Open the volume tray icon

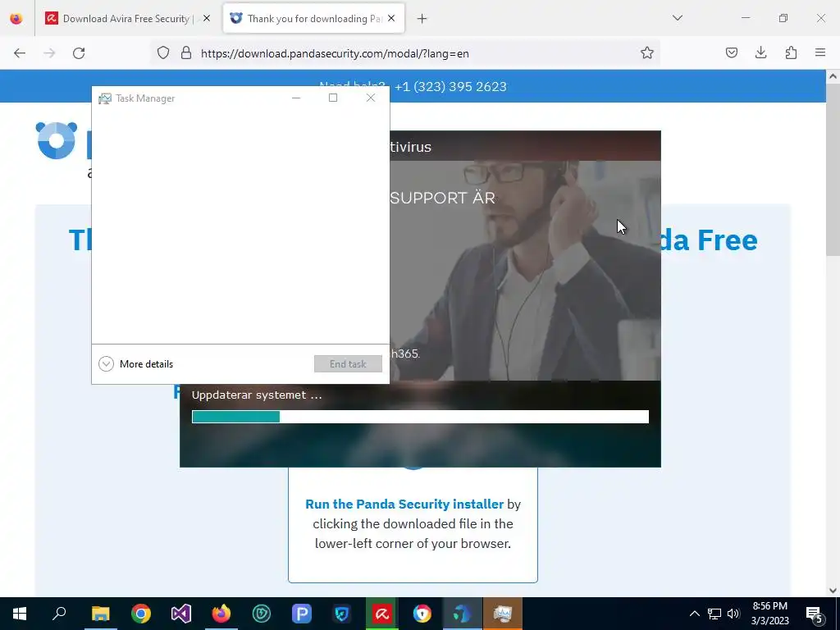point(733,614)
